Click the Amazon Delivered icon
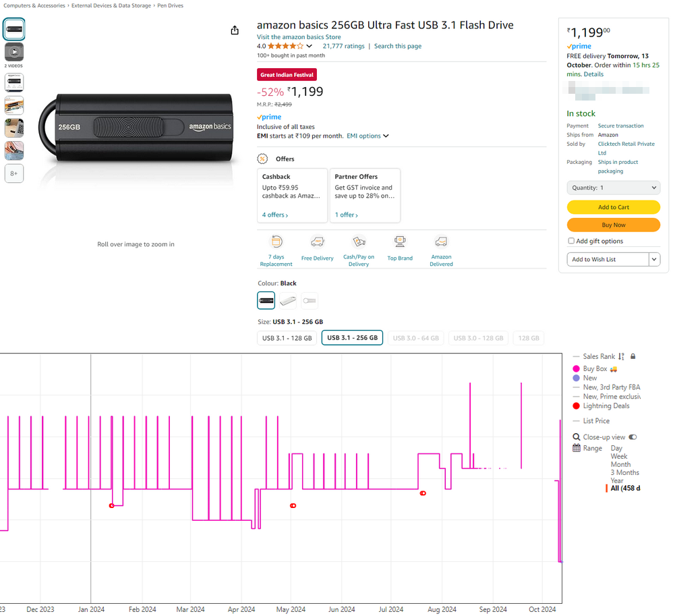This screenshot has height=616, width=673. click(x=441, y=242)
